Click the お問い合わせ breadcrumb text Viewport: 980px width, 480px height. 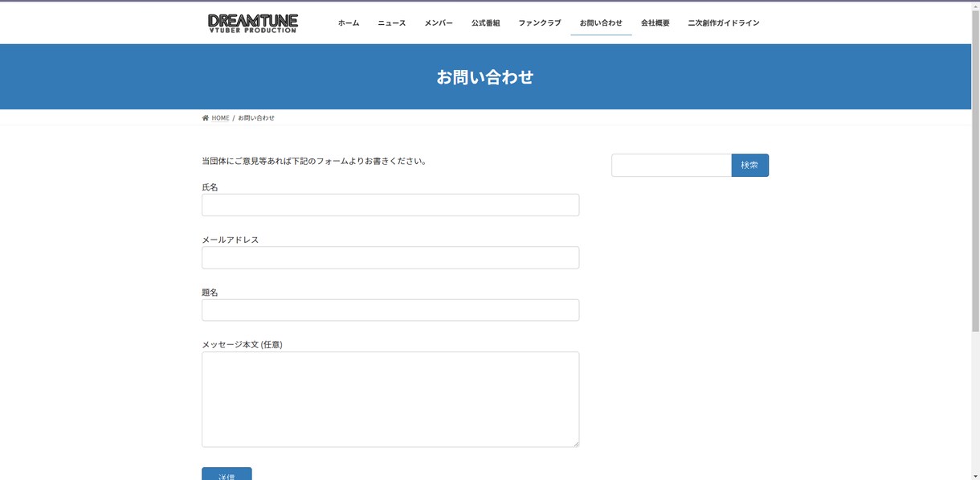256,118
